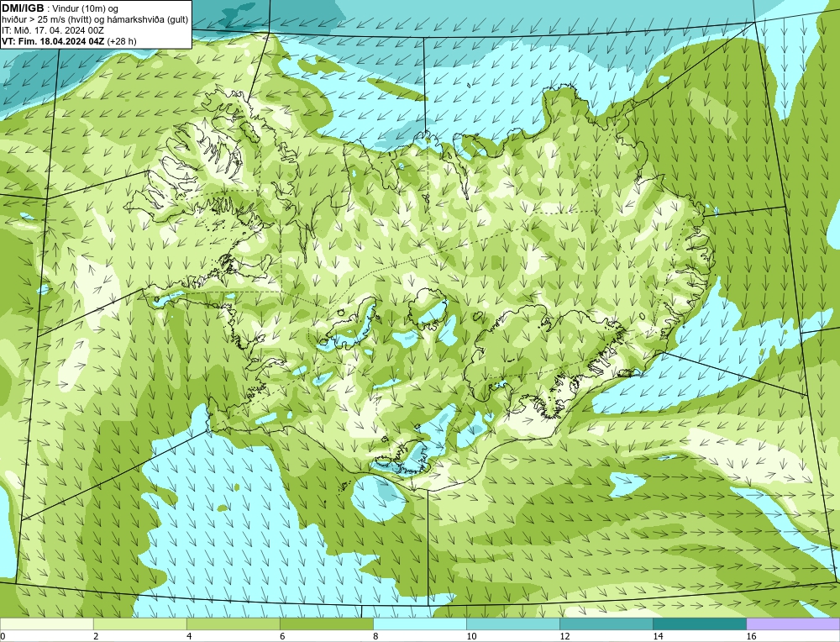Click the legend scale label '8'
The width and height of the screenshot is (840, 642).
[375, 636]
